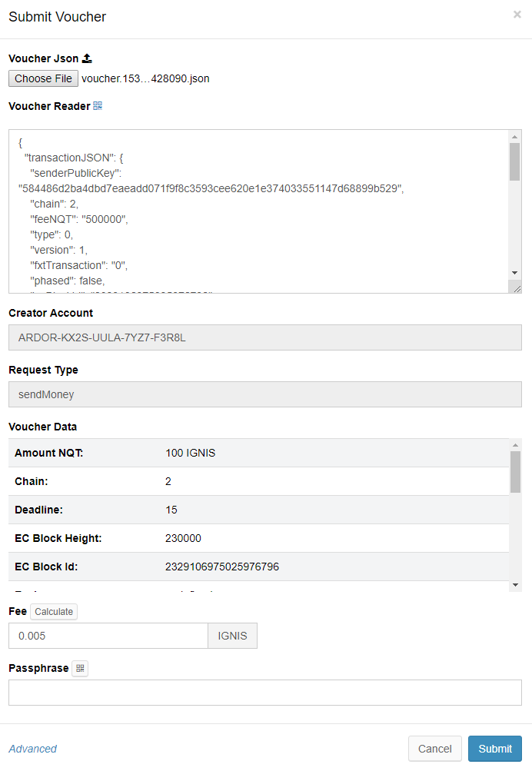Focus the Fee amount field showing 0.005
Viewport: 532px width, 771px height.
[108, 636]
